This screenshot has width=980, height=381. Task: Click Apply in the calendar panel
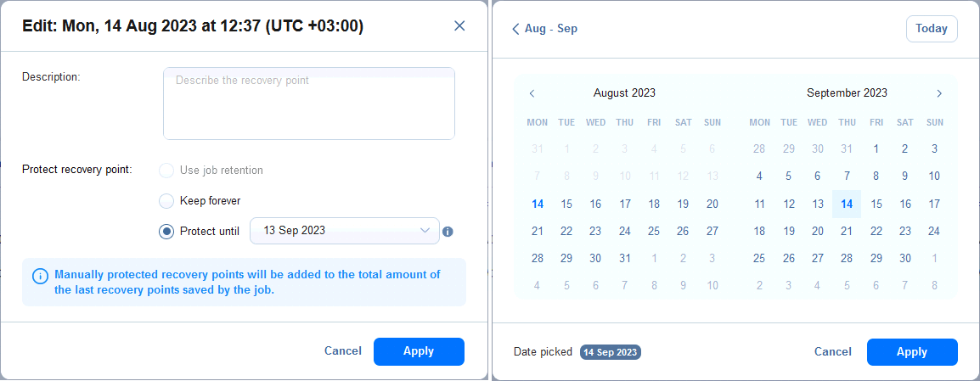(912, 351)
